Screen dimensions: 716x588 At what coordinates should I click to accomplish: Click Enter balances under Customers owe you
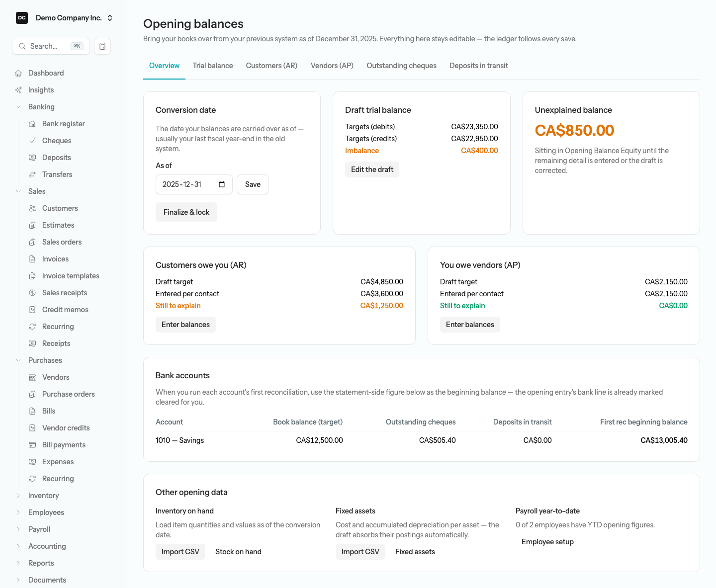click(185, 325)
